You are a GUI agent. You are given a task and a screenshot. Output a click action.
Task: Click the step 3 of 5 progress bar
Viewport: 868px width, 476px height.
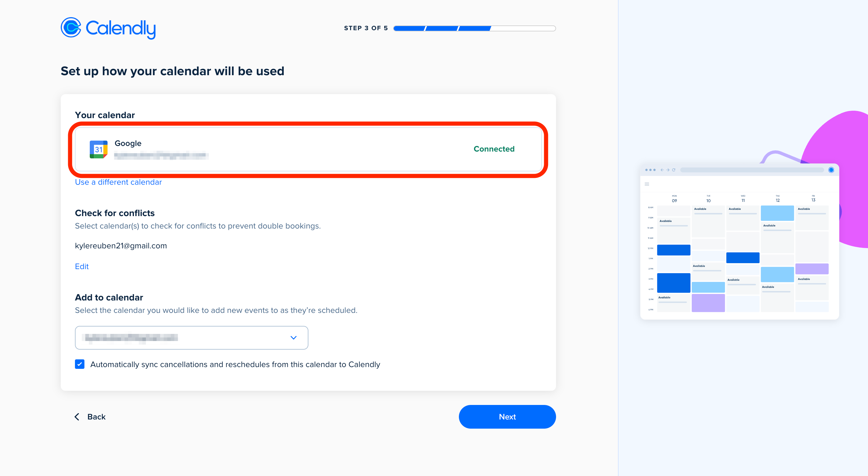click(x=474, y=28)
